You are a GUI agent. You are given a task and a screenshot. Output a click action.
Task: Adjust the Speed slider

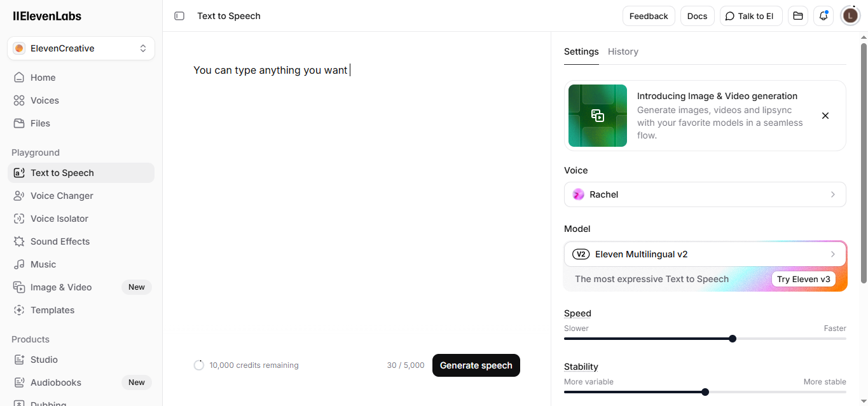[x=733, y=339]
